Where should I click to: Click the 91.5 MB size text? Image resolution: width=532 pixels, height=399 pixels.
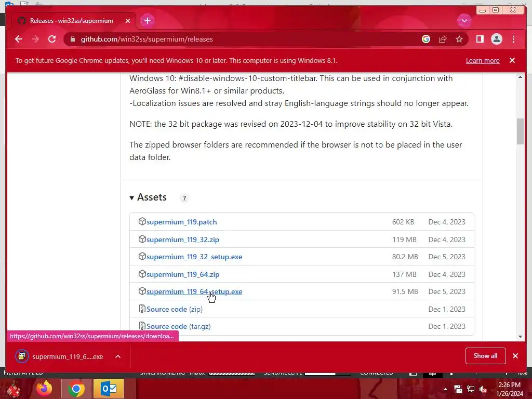pos(405,292)
